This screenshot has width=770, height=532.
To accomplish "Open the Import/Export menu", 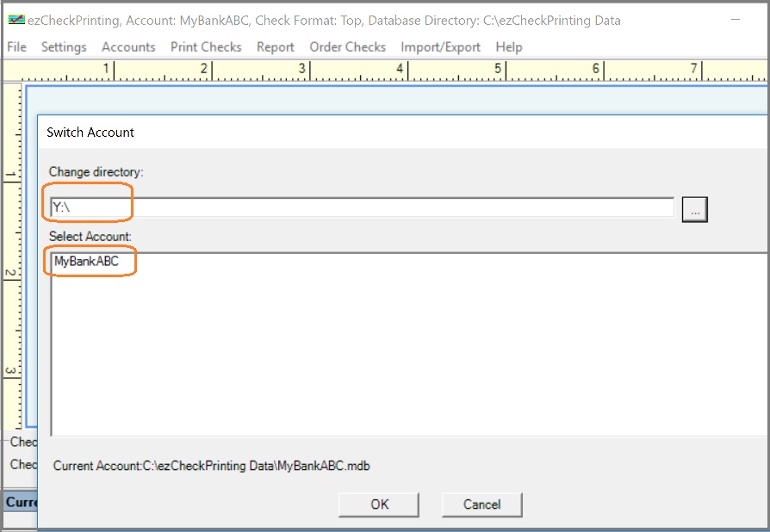I will click(x=440, y=47).
